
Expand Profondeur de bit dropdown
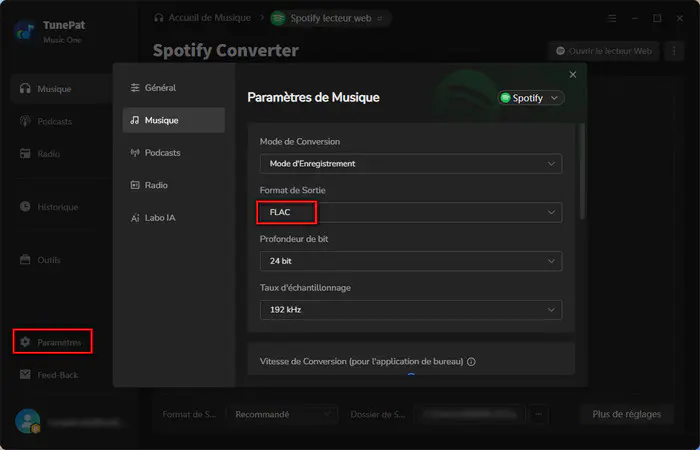coord(411,261)
